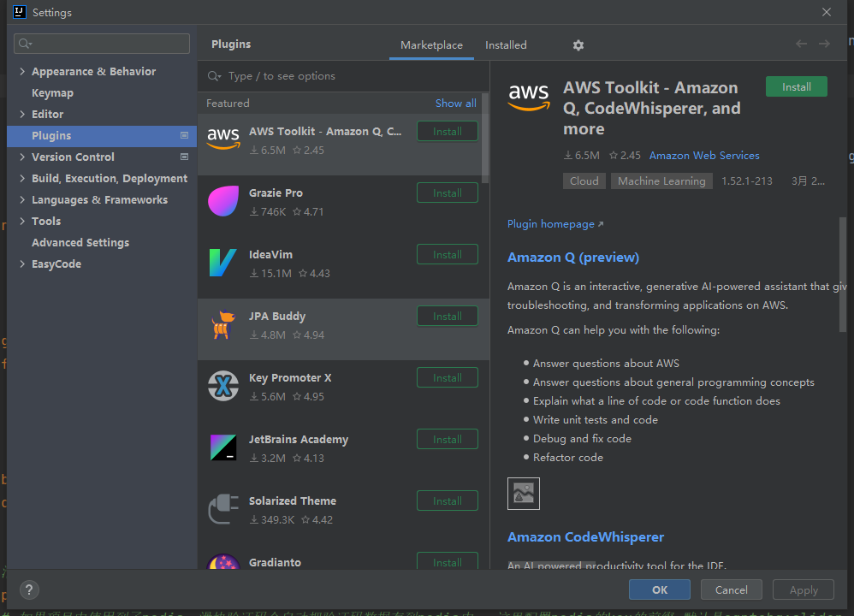854x616 pixels.
Task: Click the Key Promoter X plugin icon
Action: pos(223,386)
